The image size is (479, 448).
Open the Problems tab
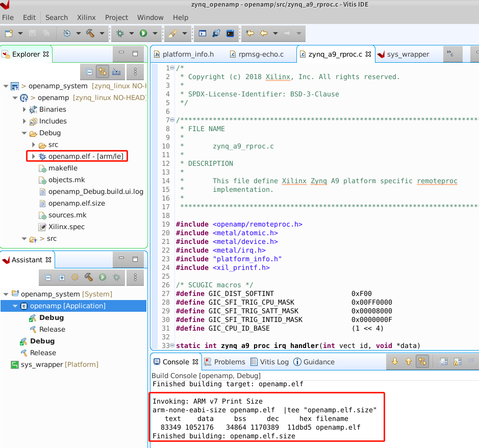pyautogui.click(x=224, y=362)
